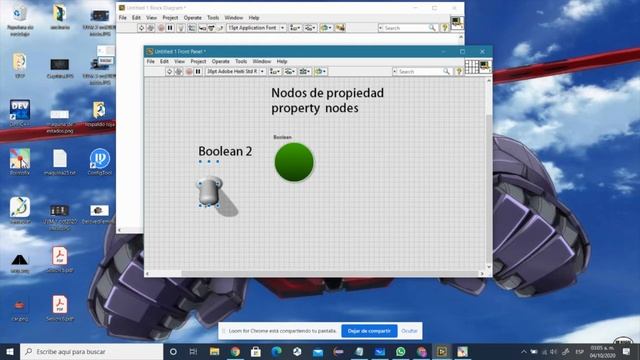Open Operate menu in Front Panel window
The height and width of the screenshot is (360, 640).
[x=221, y=61]
